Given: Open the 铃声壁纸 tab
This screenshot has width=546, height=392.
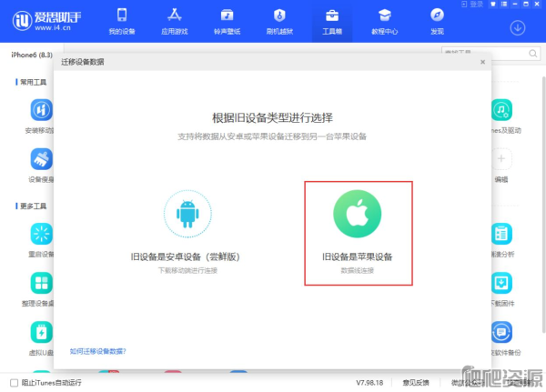Looking at the screenshot, I should [x=227, y=22].
